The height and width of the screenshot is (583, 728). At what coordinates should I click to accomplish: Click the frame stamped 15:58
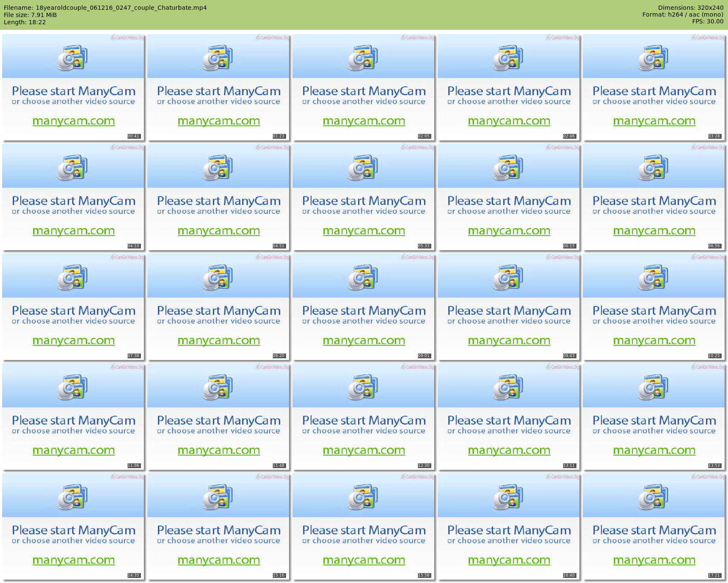pyautogui.click(x=364, y=526)
